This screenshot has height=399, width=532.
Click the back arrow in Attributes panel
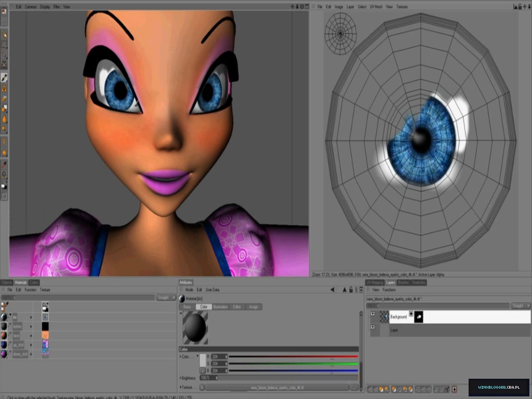pos(332,290)
